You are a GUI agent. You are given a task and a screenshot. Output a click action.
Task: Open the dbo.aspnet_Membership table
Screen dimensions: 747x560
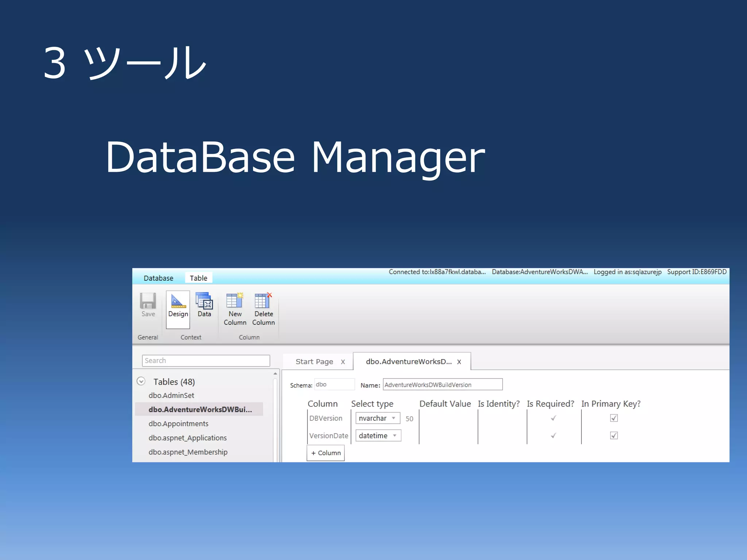(188, 452)
